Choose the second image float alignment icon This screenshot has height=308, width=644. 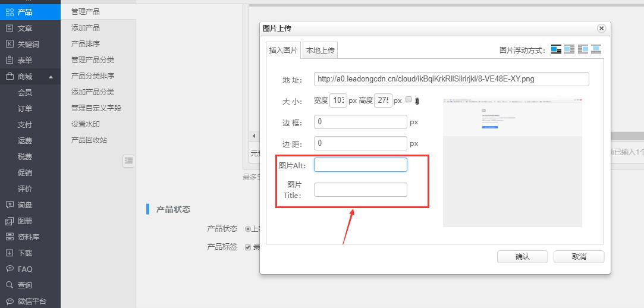point(569,50)
